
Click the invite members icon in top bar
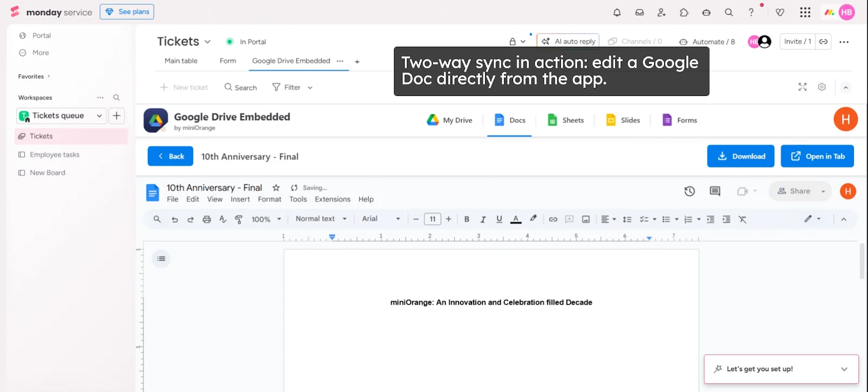[661, 12]
